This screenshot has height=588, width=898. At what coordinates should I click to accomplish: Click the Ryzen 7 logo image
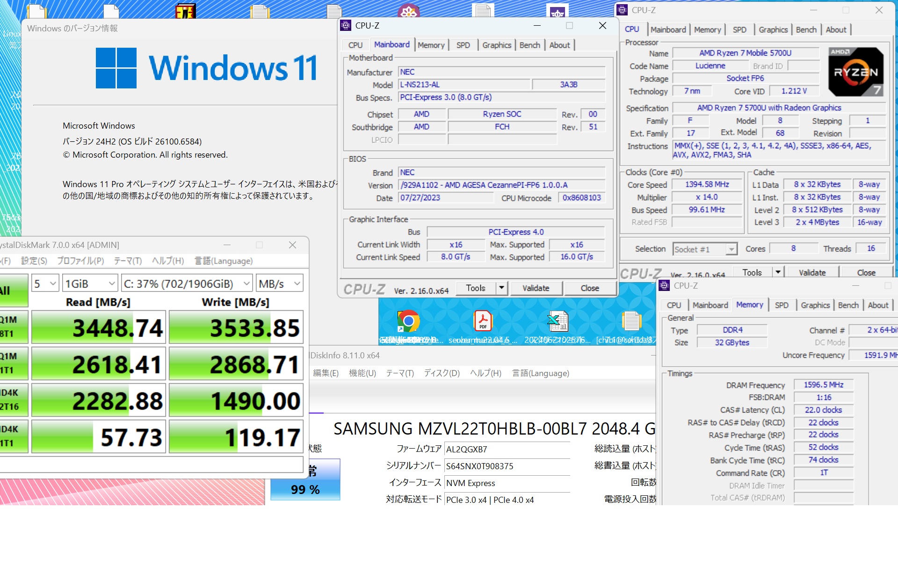click(x=856, y=72)
